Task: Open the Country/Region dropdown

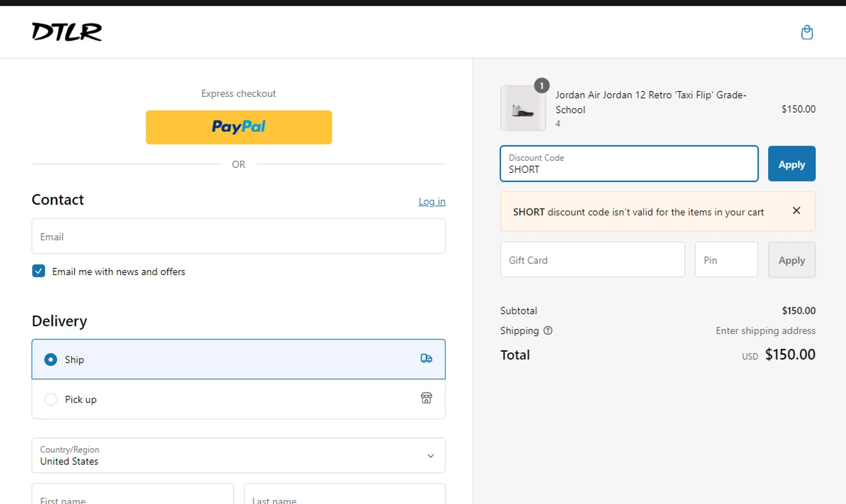Action: [x=239, y=456]
